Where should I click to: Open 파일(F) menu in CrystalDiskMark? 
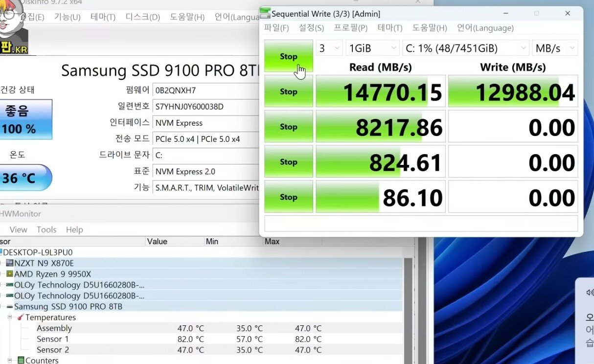[x=277, y=28]
